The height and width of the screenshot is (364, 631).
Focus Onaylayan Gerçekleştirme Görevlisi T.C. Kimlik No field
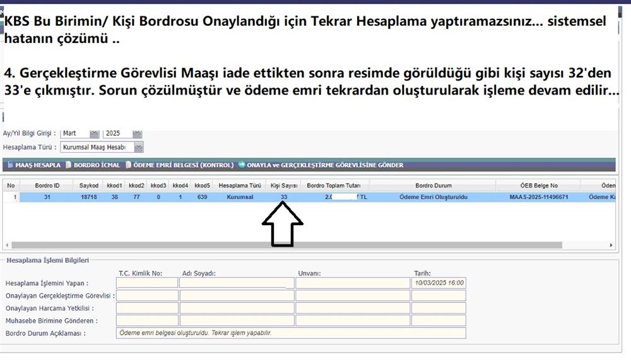[x=147, y=296]
